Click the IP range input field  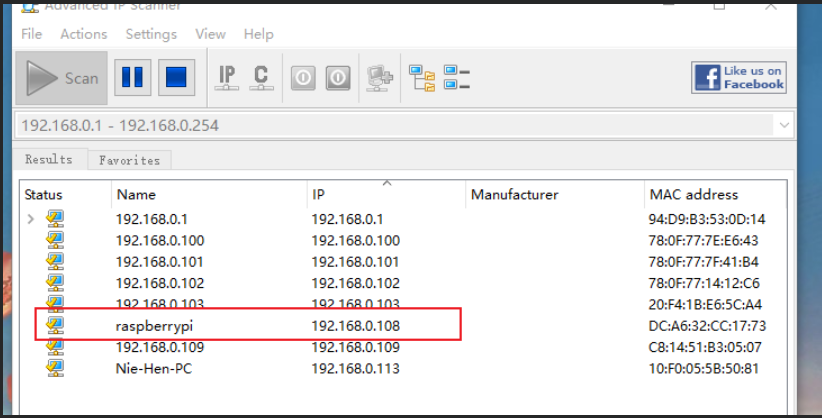tap(395, 125)
